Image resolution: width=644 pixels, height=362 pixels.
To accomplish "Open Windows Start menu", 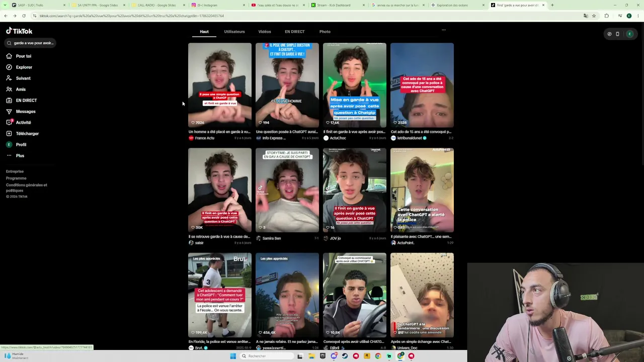I will click(x=233, y=356).
